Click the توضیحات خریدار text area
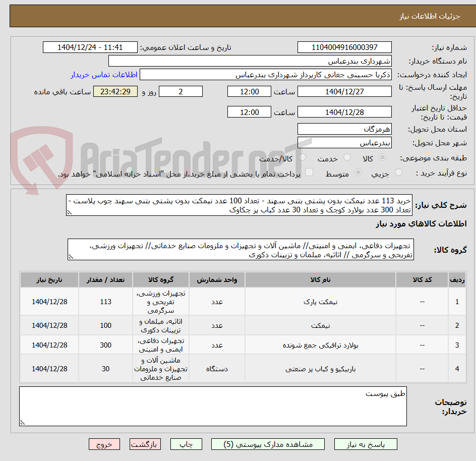The width and height of the screenshot is (476, 461). [x=213, y=407]
